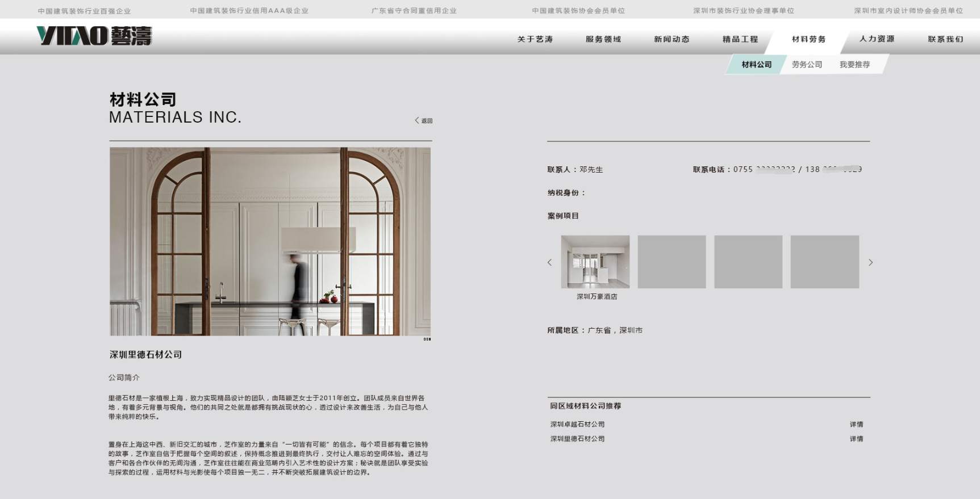The height and width of the screenshot is (499, 980).
Task: Click the third gray case project placeholder
Action: click(748, 262)
